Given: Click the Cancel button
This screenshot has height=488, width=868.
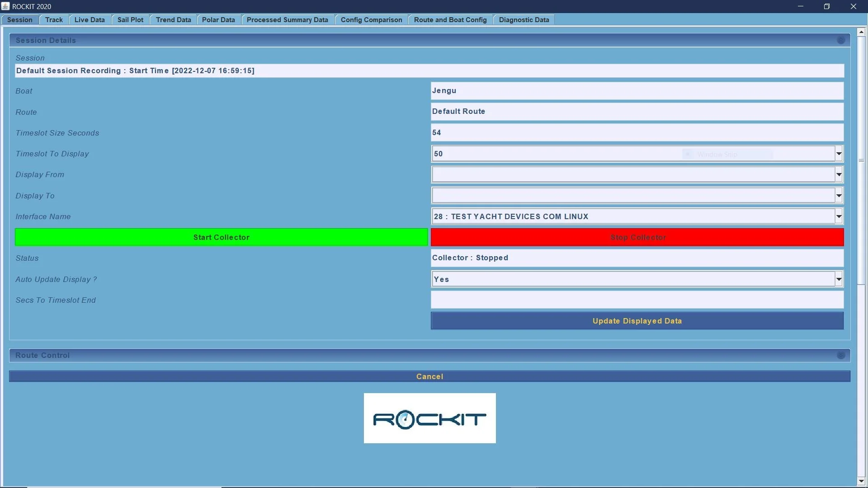Looking at the screenshot, I should 429,376.
